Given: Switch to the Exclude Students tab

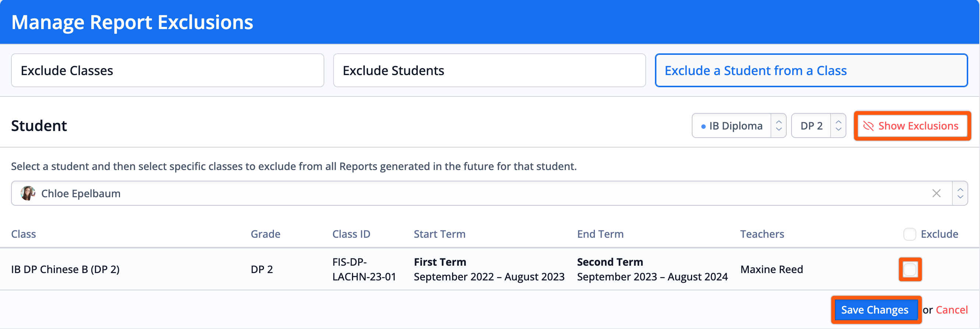Looking at the screenshot, I should pyautogui.click(x=489, y=70).
